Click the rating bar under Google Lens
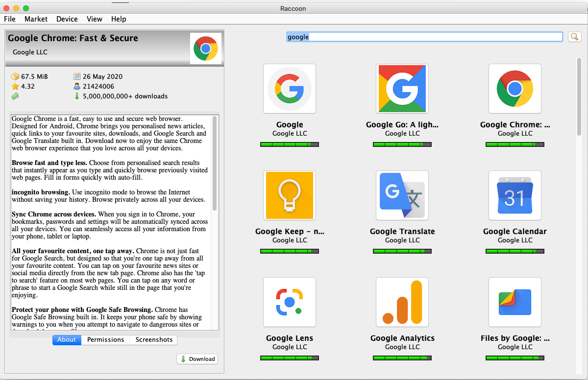This screenshot has height=380, width=588. (x=290, y=358)
